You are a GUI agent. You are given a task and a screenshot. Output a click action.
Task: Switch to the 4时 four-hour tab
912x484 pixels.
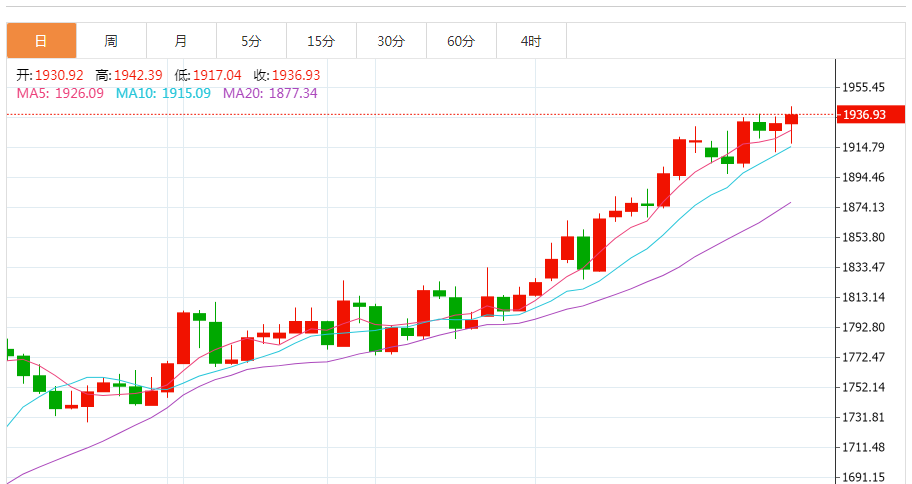[x=531, y=41]
